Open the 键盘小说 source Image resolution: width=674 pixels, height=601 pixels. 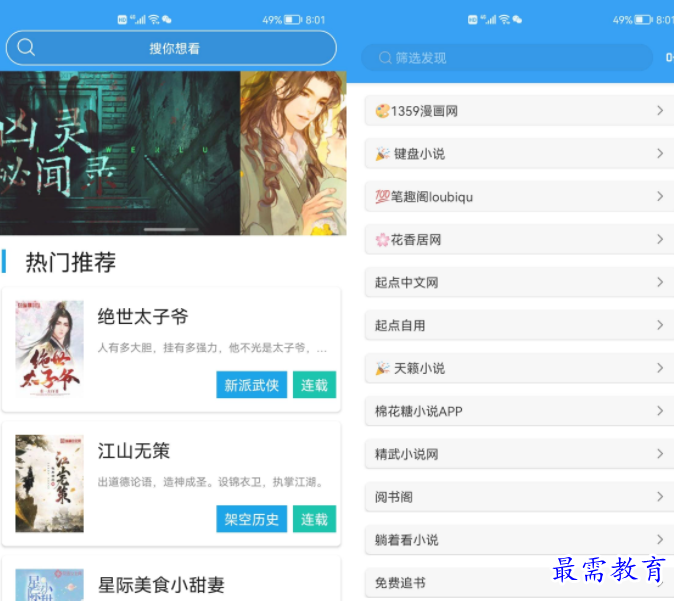point(520,153)
